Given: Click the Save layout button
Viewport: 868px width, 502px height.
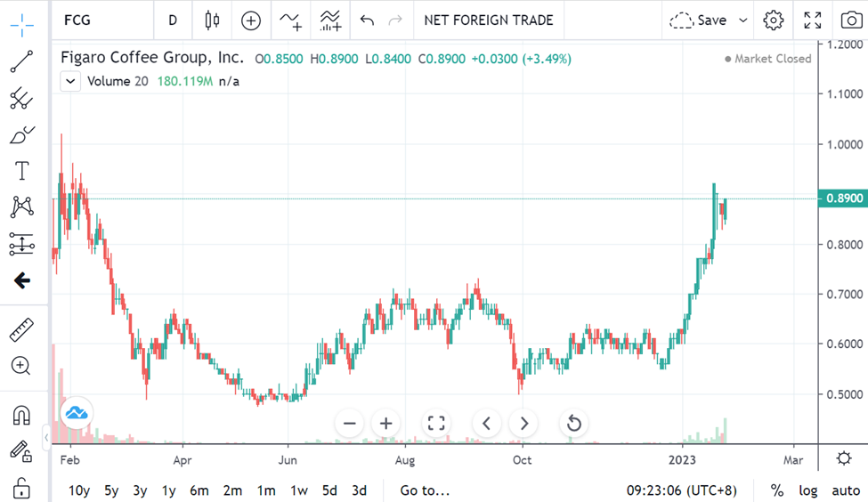Looking at the screenshot, I should click(x=699, y=20).
